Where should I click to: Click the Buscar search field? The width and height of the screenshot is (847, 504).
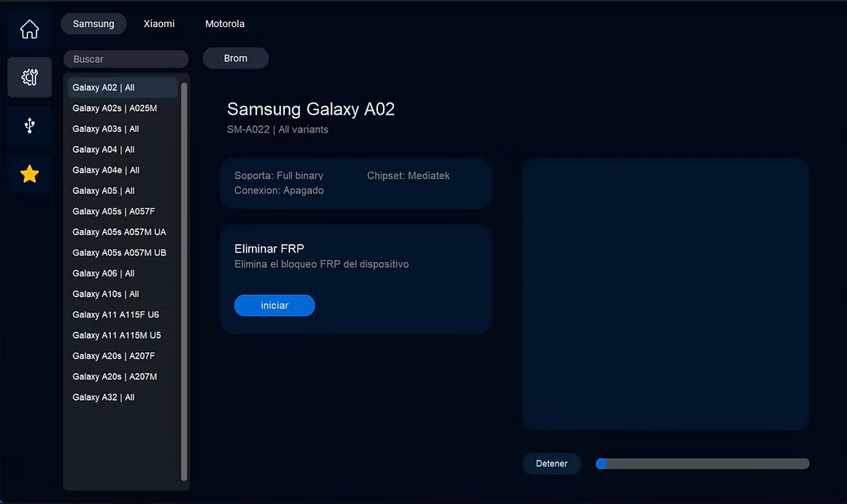click(x=125, y=58)
